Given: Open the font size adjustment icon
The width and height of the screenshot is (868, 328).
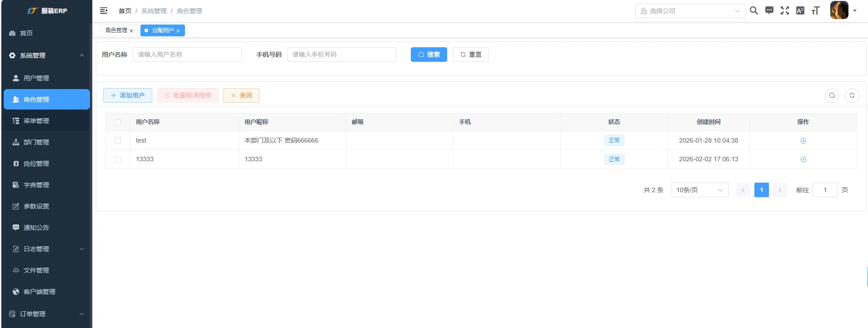Looking at the screenshot, I should [815, 10].
